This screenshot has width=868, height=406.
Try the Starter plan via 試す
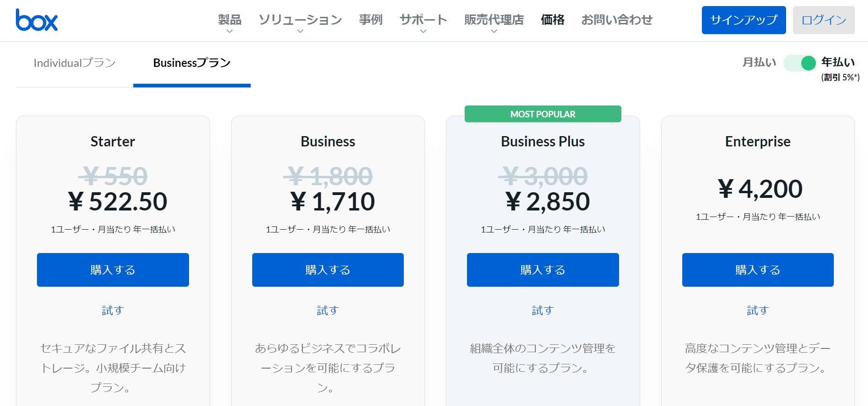point(113,311)
